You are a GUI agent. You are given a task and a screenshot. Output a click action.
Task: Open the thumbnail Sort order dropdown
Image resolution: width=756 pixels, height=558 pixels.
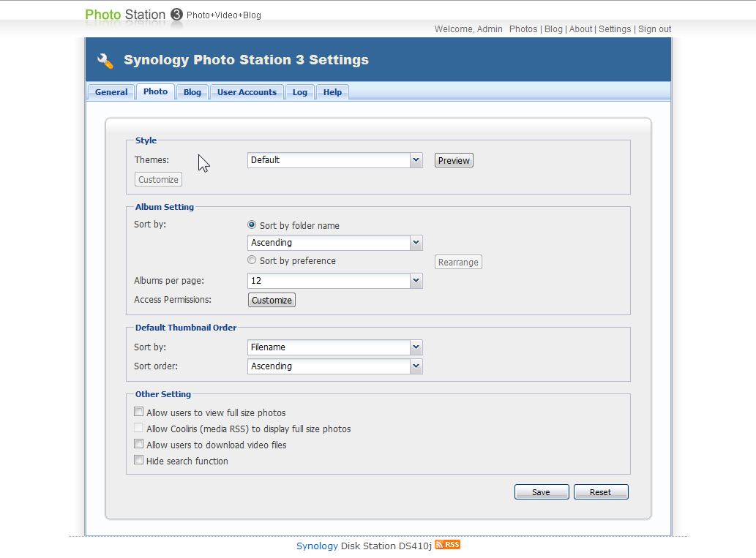[335, 366]
